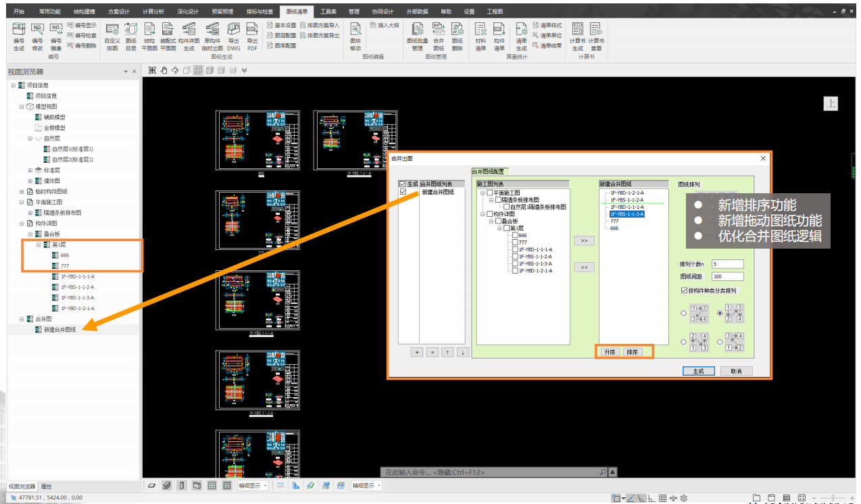Check the 构件详图 checkbox in 施工图列表
This screenshot has width=861, height=504.
488,214
